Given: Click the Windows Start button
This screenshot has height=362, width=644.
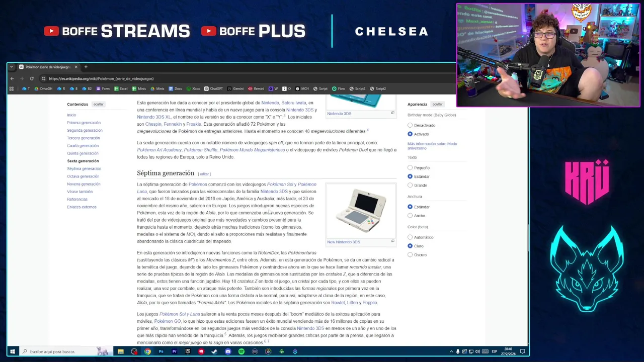Looking at the screenshot, I should point(12,351).
